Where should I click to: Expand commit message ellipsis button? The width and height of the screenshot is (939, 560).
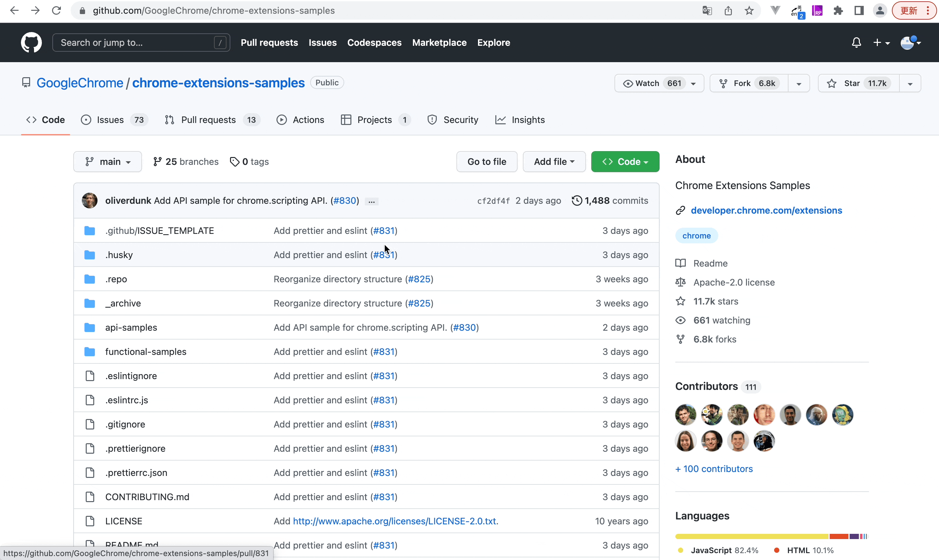pyautogui.click(x=371, y=201)
